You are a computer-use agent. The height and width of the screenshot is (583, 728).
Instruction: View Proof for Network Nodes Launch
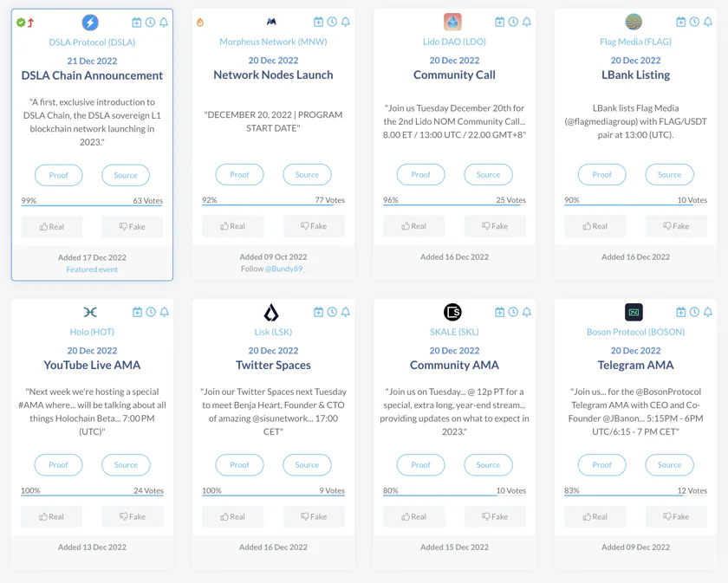[239, 174]
